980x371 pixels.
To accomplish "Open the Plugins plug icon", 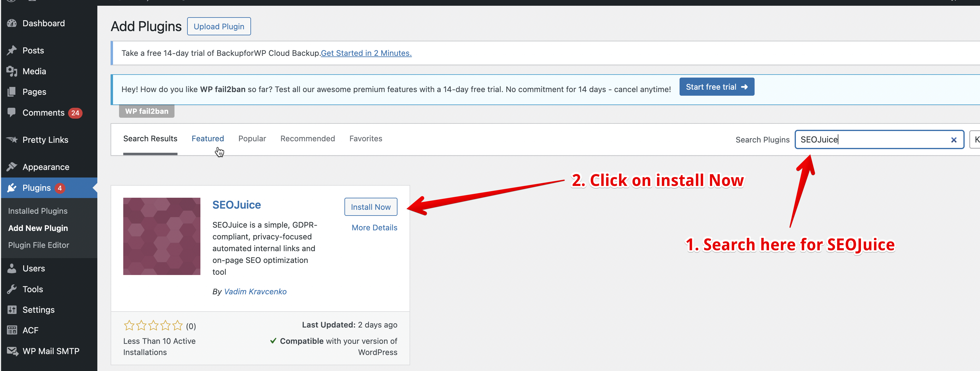I will click(x=12, y=187).
